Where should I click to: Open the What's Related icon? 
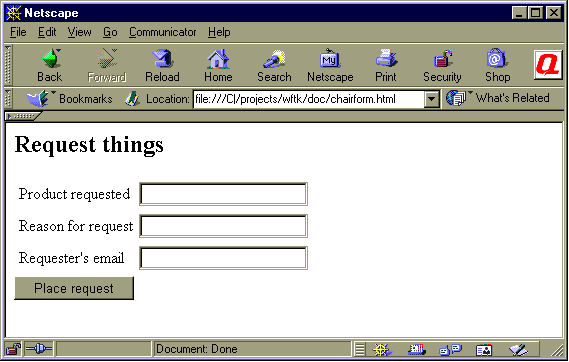(455, 98)
